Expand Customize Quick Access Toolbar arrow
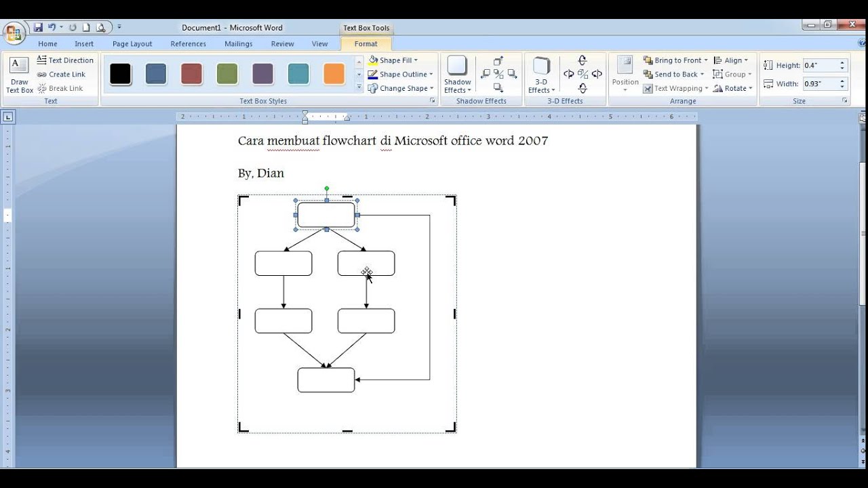 (119, 28)
